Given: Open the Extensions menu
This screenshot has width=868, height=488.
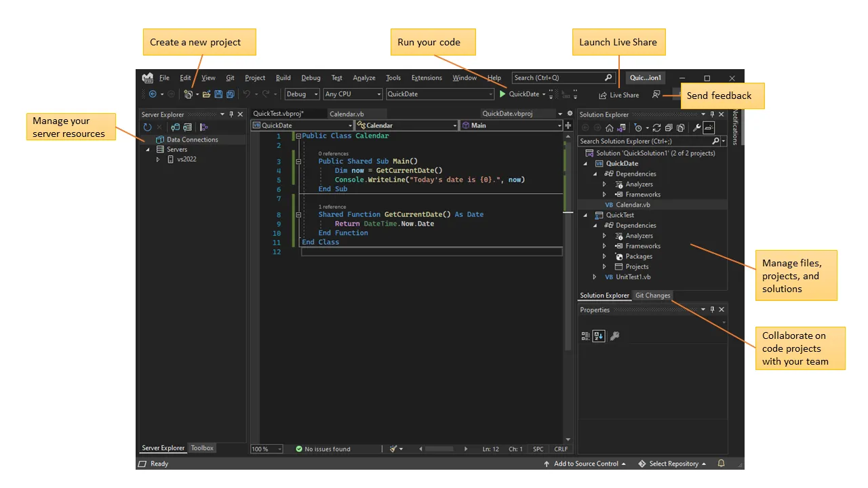Looking at the screenshot, I should coord(426,77).
